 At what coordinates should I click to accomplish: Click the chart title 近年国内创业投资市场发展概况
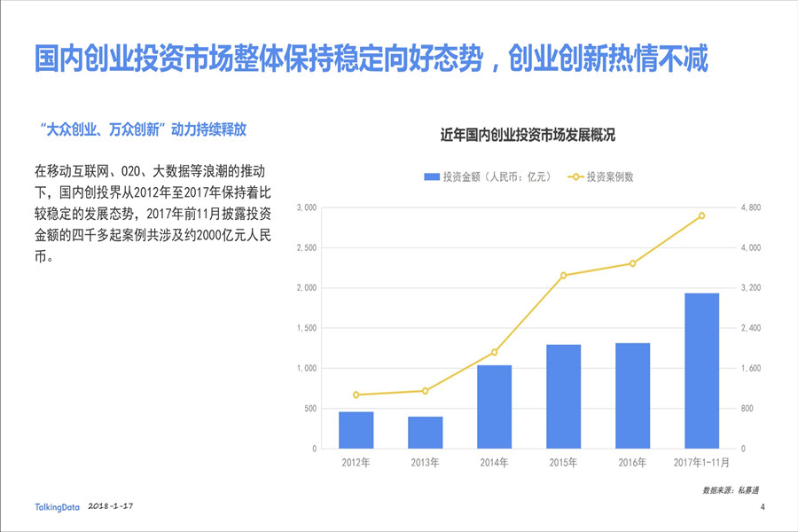528,135
